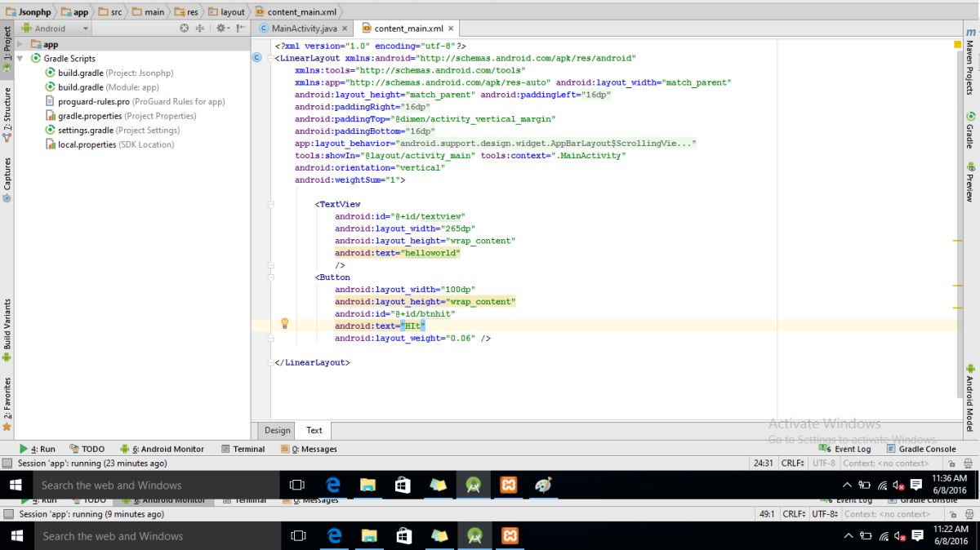Screen dimensions: 980x550
Task: Switch to the Text tab
Action: click(314, 430)
